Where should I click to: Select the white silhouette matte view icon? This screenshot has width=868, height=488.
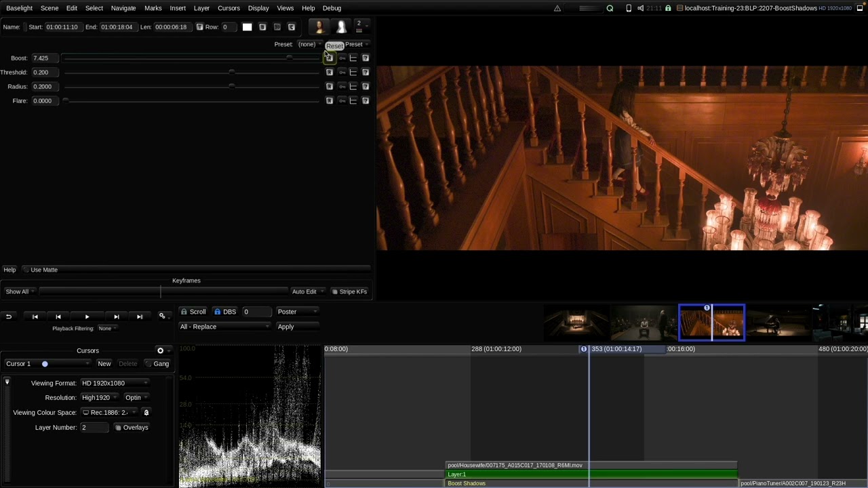point(341,27)
